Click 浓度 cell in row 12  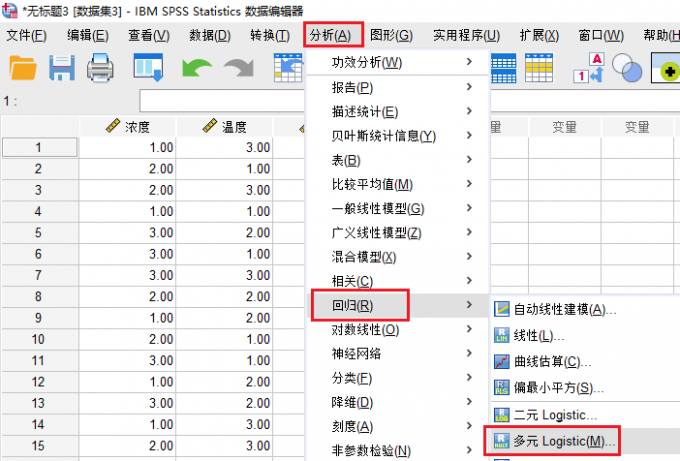(x=128, y=382)
